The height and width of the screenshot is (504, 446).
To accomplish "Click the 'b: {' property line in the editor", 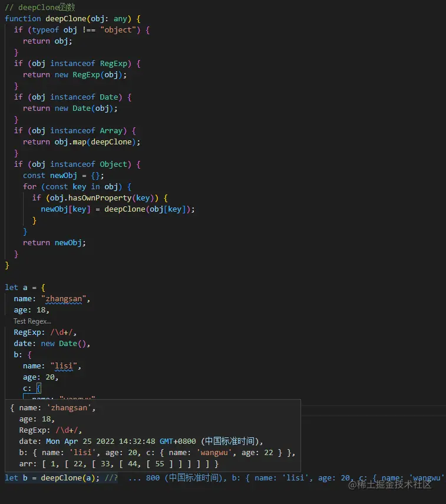I will [x=23, y=355].
